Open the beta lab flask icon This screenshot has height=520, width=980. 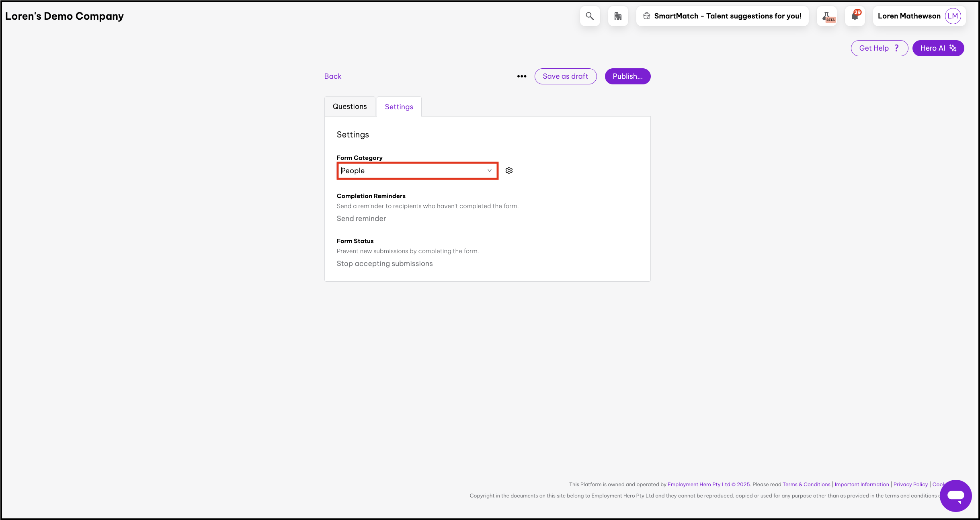pyautogui.click(x=827, y=16)
